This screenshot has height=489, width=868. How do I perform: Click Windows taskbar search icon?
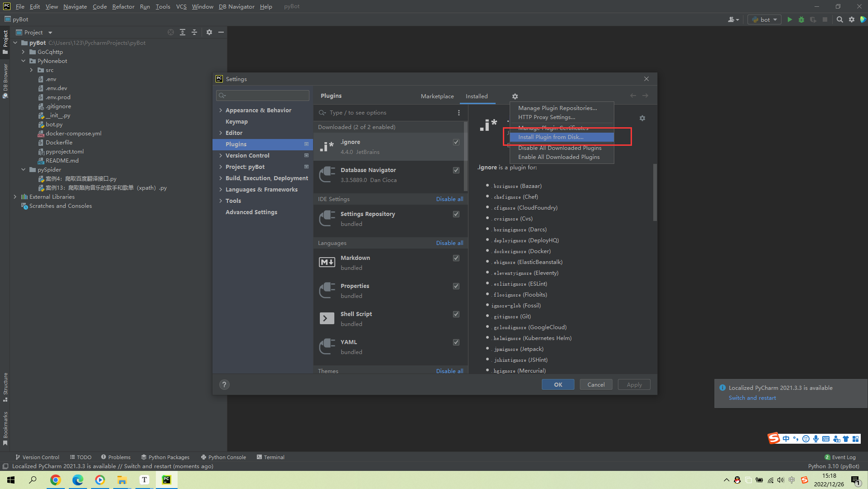point(33,480)
